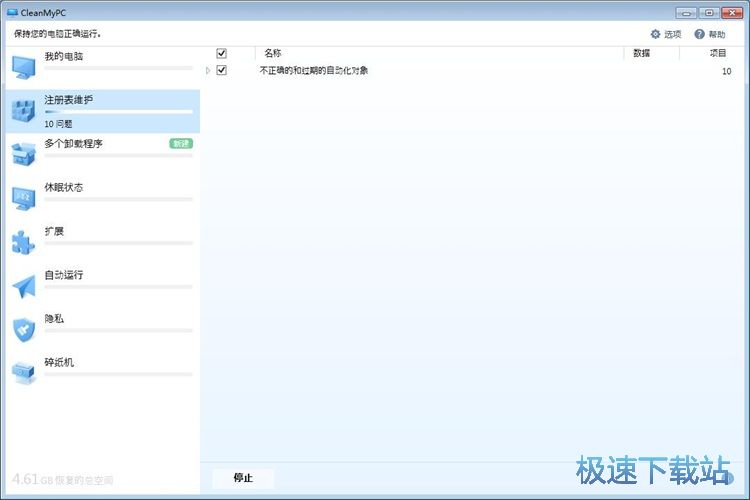Click the multi-uninstaller box icon

pos(24,155)
